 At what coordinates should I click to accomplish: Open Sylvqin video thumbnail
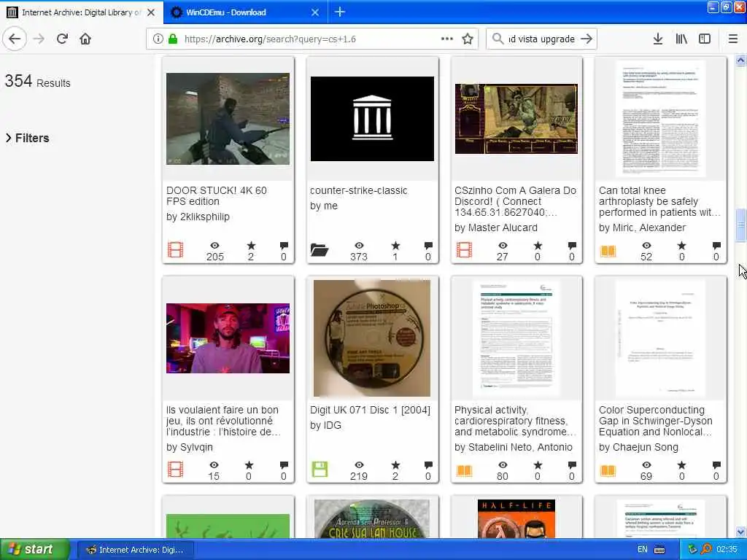coord(228,338)
